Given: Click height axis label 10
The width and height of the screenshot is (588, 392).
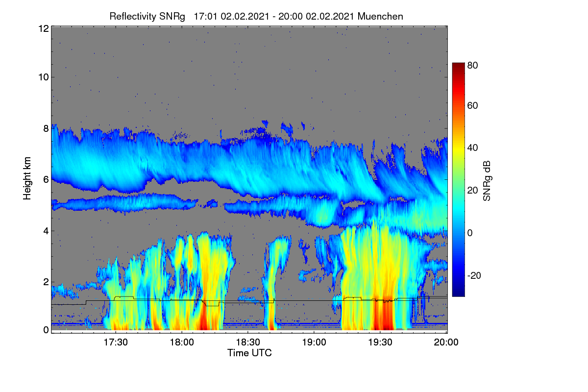Looking at the screenshot, I should (x=43, y=77).
